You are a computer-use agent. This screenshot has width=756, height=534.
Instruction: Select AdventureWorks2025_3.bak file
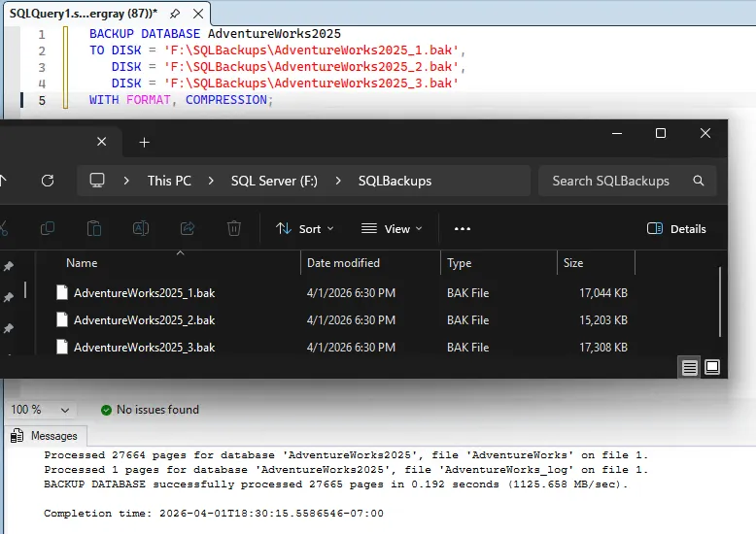click(x=144, y=347)
